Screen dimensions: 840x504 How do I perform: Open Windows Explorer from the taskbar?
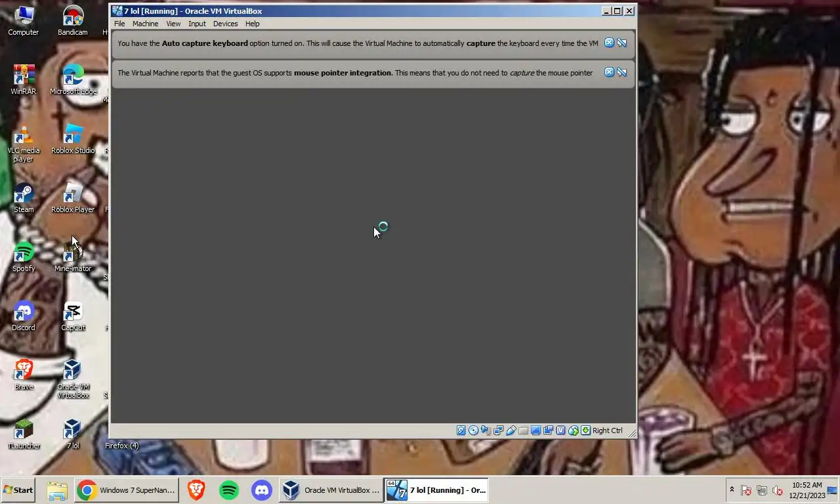tap(57, 490)
